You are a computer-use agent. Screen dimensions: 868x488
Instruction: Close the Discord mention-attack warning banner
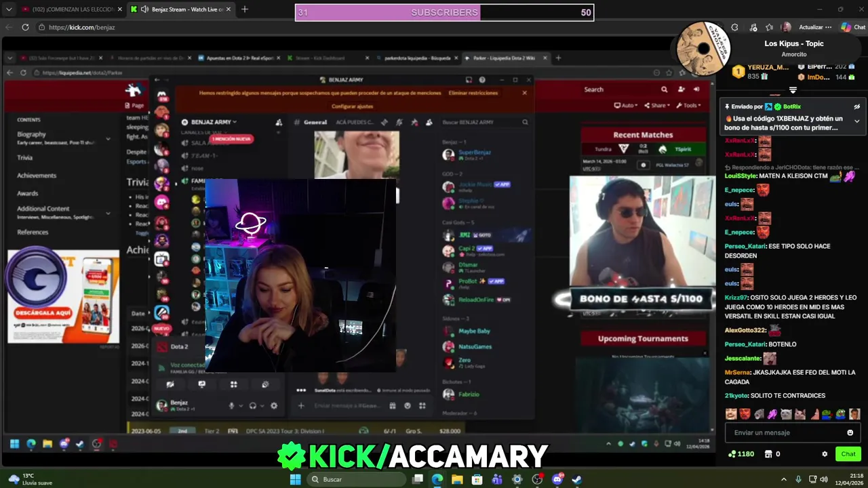(524, 93)
